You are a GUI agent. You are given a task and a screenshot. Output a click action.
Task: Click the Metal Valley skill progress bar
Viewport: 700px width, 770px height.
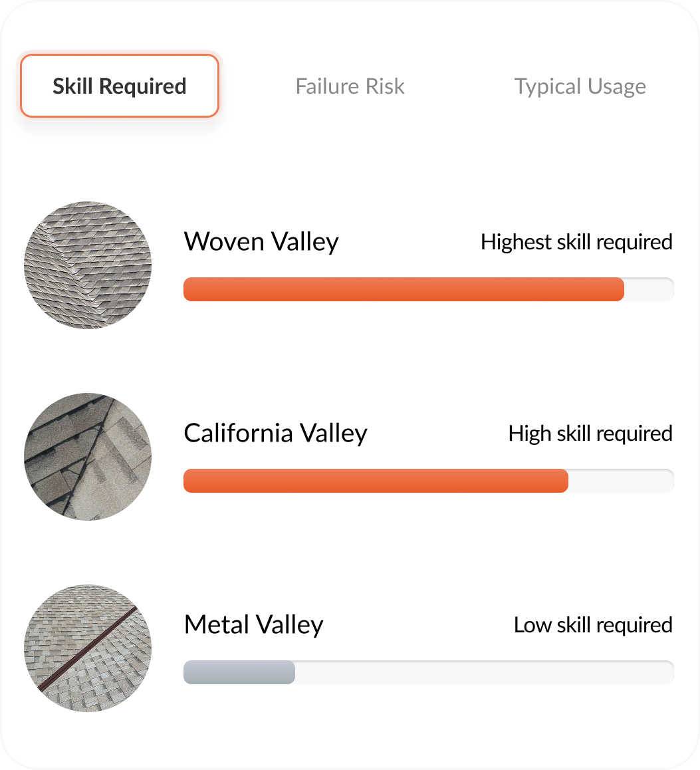tap(428, 672)
